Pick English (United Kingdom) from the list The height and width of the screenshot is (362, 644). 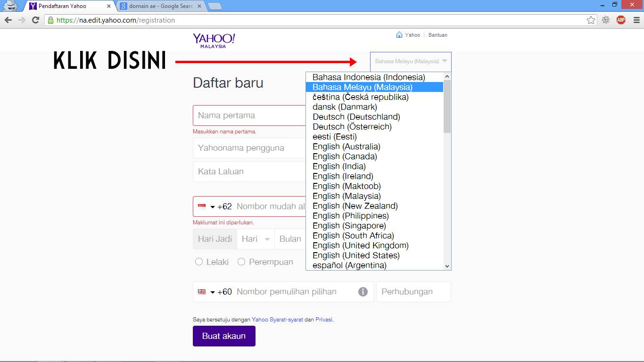coord(375,246)
